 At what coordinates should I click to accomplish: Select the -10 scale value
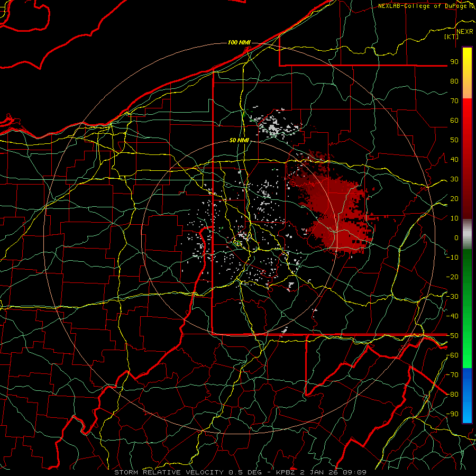(x=452, y=258)
